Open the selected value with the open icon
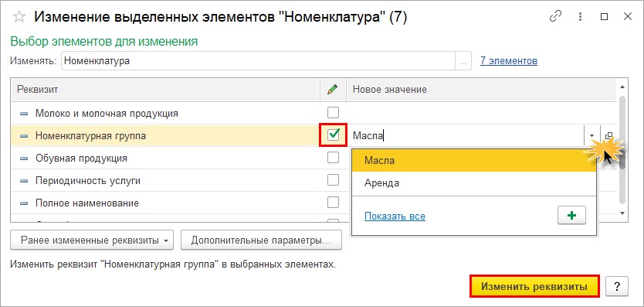The width and height of the screenshot is (644, 307). pyautogui.click(x=609, y=135)
